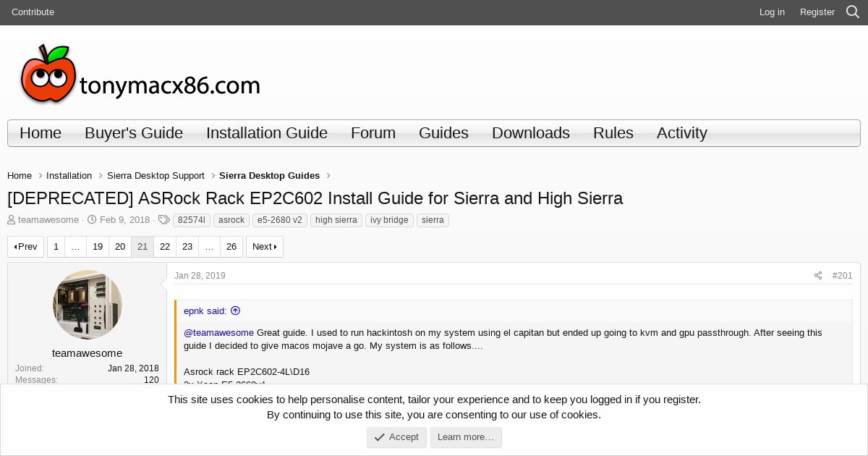Select the 82574l tag
Viewport: 868px width, 456px height.
coord(192,220)
